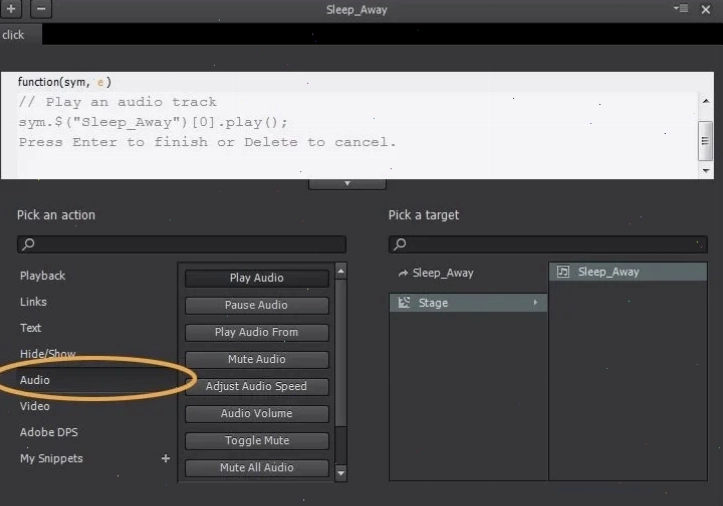The width and height of the screenshot is (723, 506).
Task: Click the code editor scrollbar thumb
Action: click(705, 141)
